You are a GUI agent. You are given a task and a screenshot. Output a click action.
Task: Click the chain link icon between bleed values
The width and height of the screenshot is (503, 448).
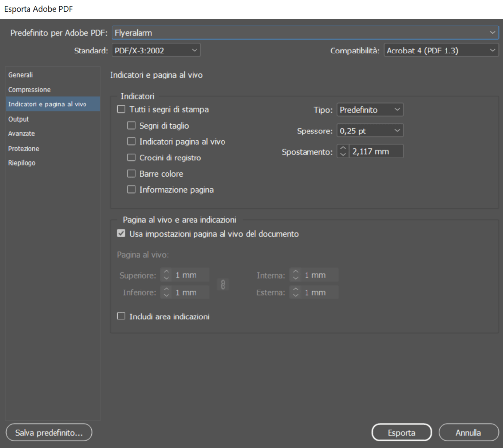coord(224,284)
